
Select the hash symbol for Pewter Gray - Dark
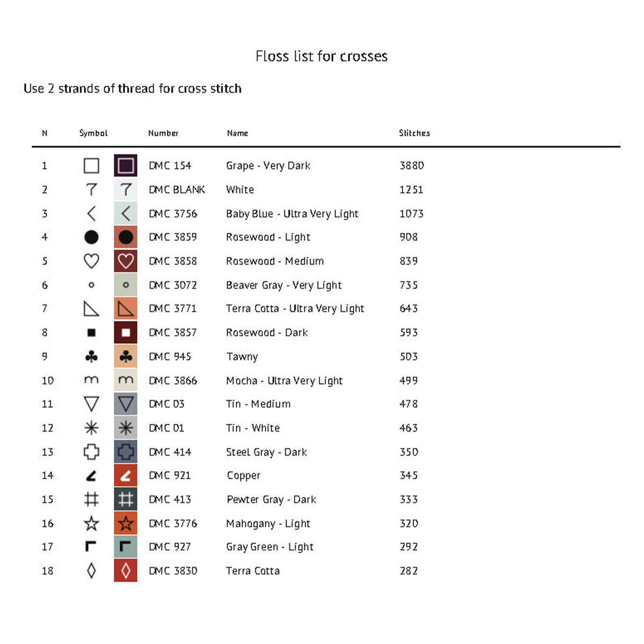(91, 499)
